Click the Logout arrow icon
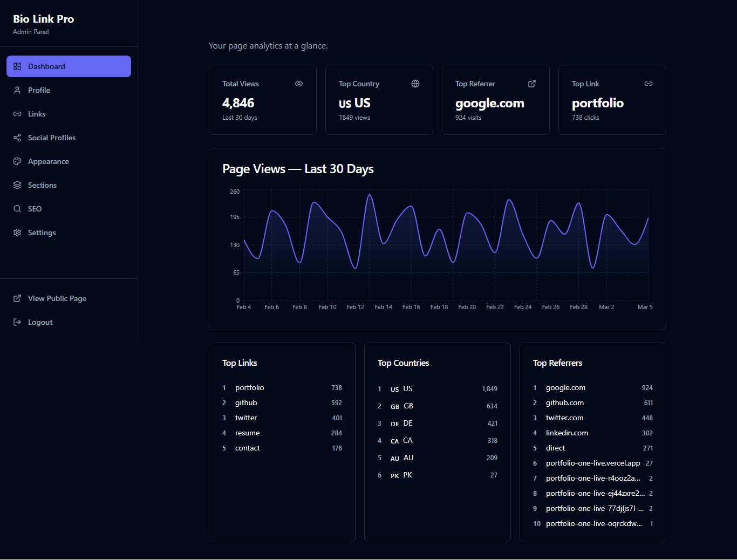This screenshot has height=560, width=737. click(17, 322)
